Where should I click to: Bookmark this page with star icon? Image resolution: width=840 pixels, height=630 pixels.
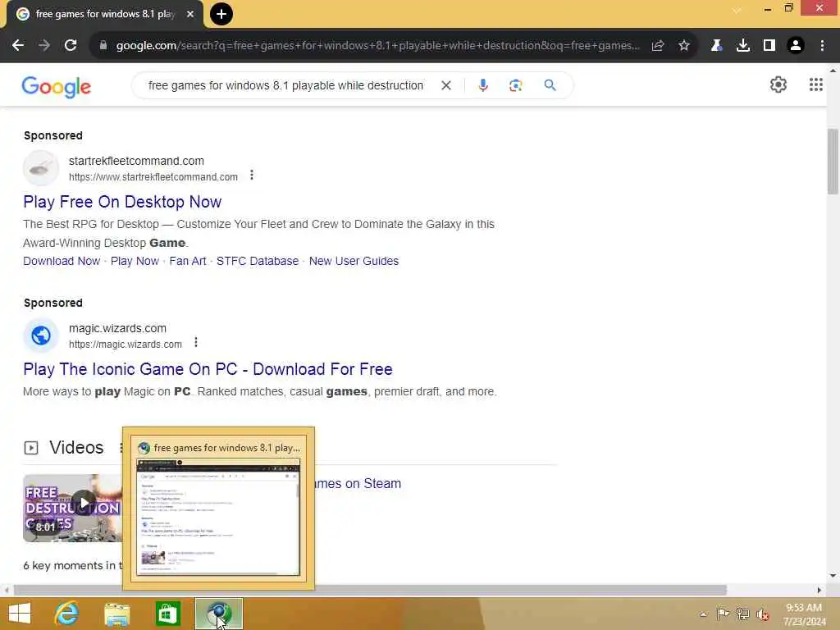tap(684, 46)
